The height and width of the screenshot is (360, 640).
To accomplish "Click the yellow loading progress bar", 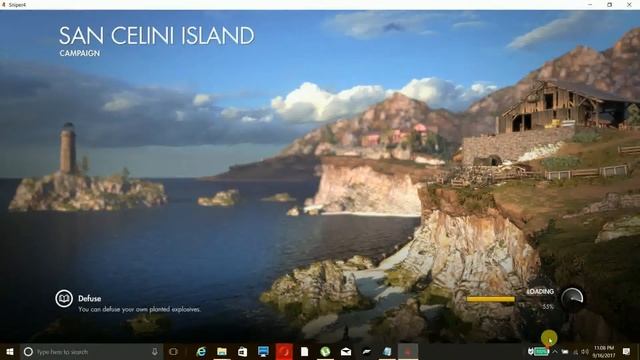I will 491,299.
